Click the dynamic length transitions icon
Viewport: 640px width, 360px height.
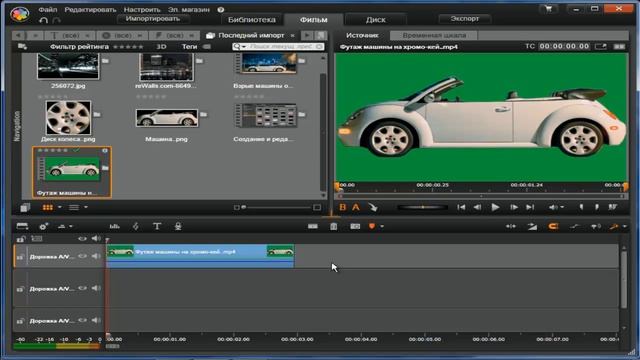(532, 226)
